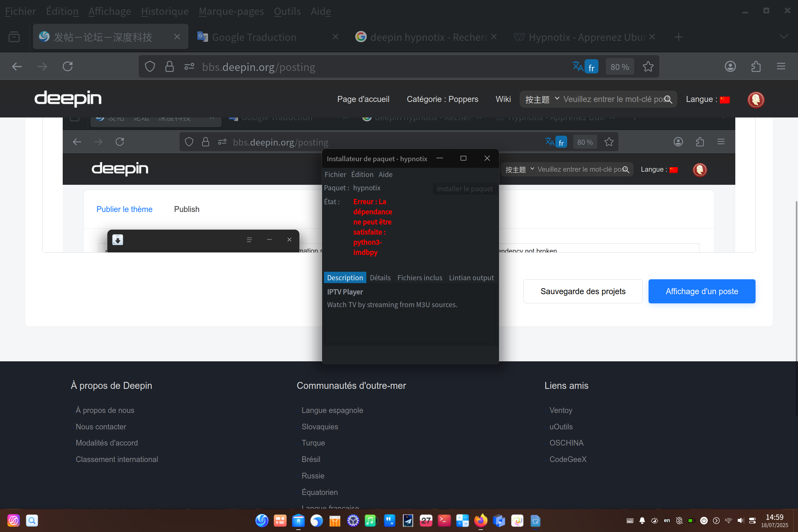Viewport: 798px width, 532px height.
Task: Click the forum search magnifier icon
Action: (x=668, y=99)
